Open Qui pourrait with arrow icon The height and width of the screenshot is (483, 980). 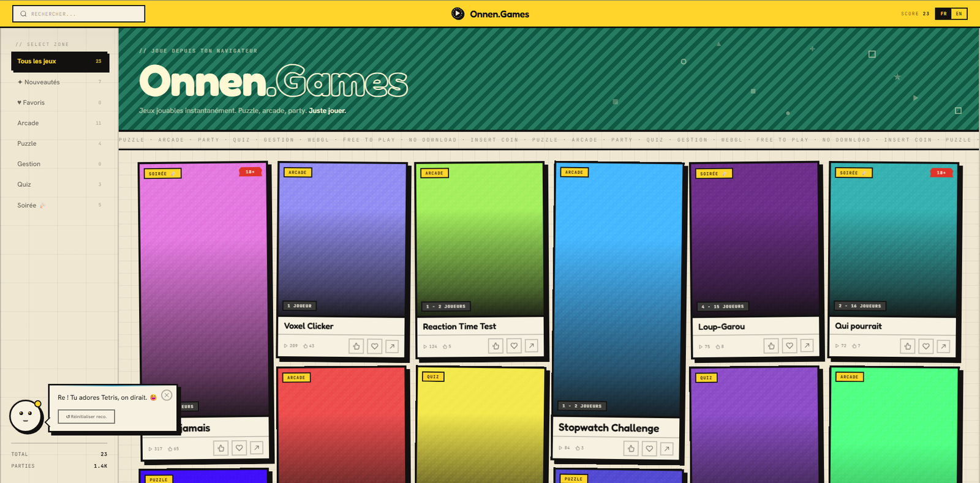pos(944,346)
